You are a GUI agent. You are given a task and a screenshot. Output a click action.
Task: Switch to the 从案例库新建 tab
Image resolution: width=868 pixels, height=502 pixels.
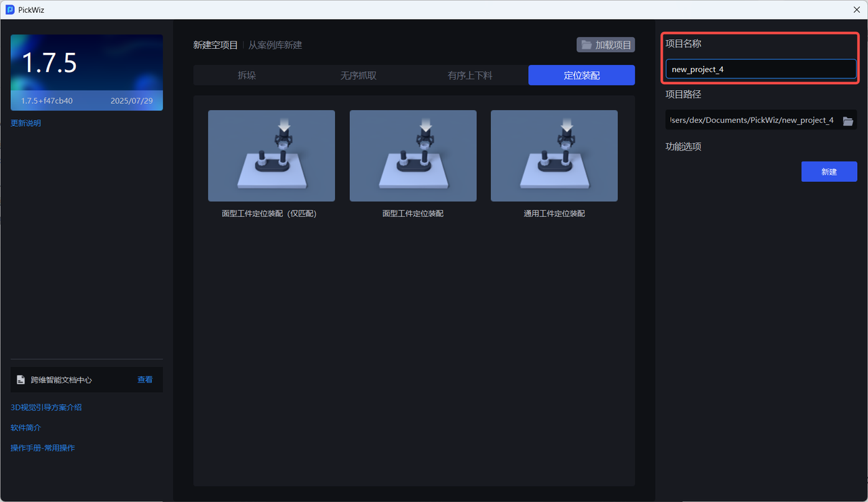coord(275,45)
